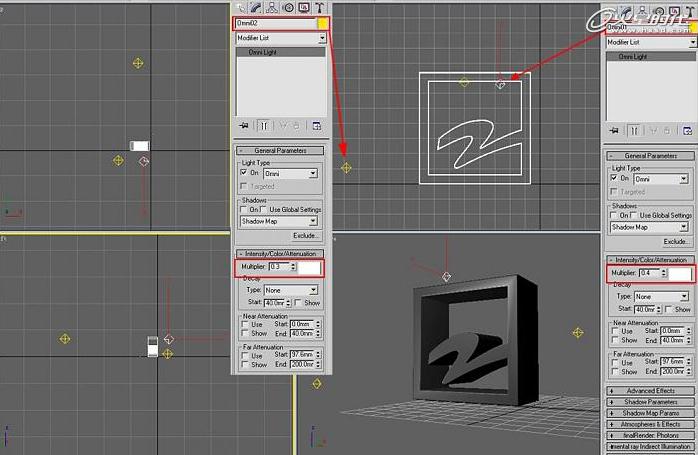This screenshot has width=698, height=455.
Task: Click the Multiplier 0.4 value field
Action: coord(649,272)
